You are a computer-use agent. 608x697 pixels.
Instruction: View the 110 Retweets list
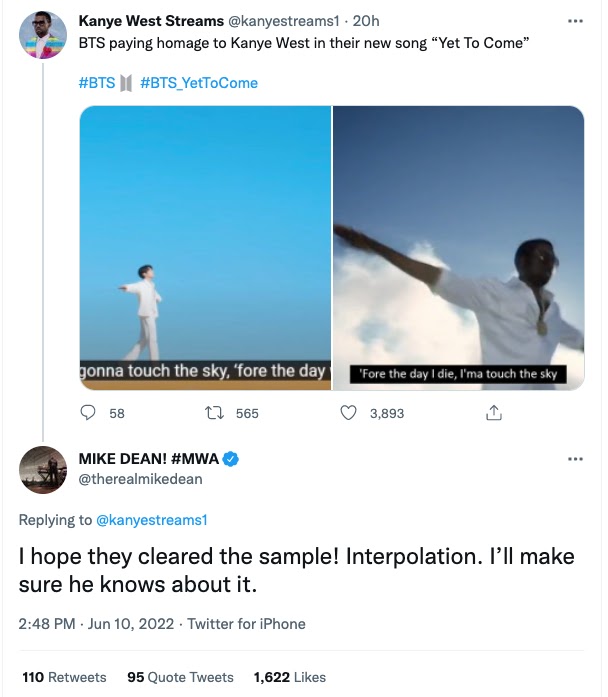[64, 677]
